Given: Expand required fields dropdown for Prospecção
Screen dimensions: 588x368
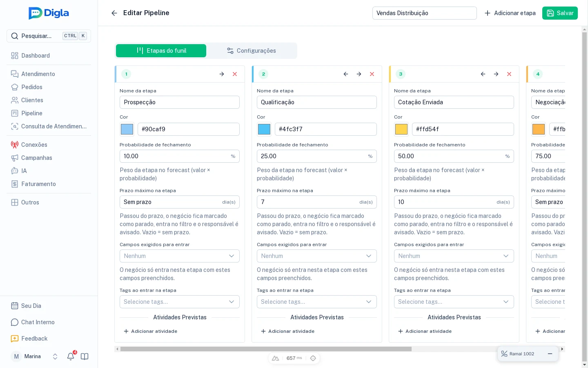Looking at the screenshot, I should point(180,256).
